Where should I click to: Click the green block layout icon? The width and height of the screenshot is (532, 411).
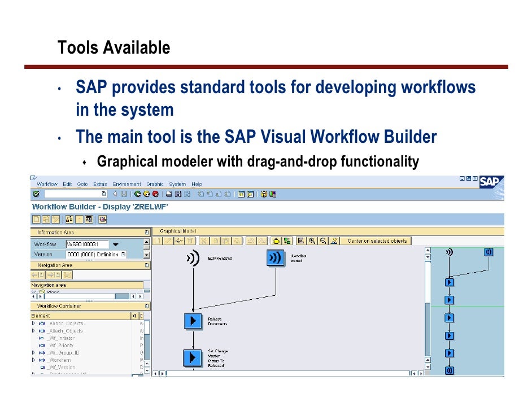287,241
